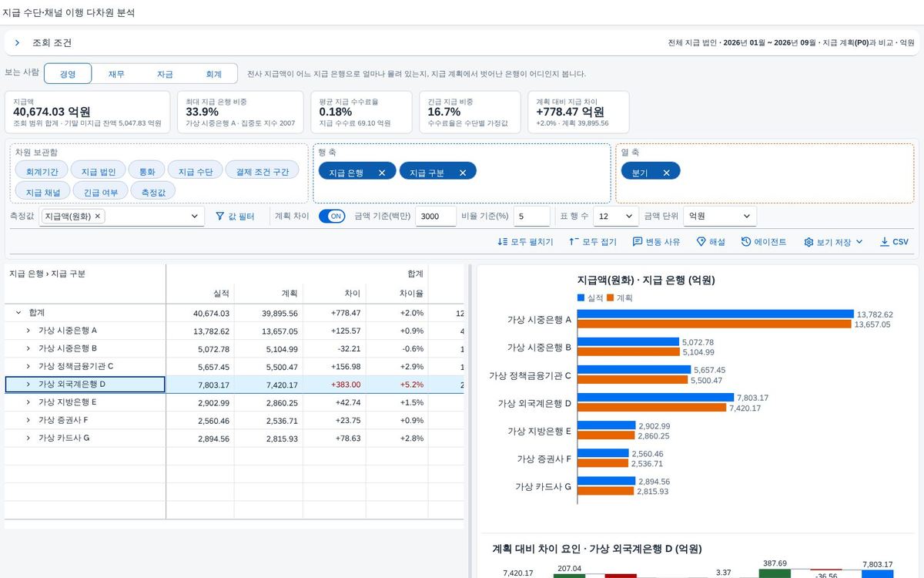Screen dimensions: 924x578
Task: Expand the 조회 조건 panel chevron
Action: click(17, 43)
